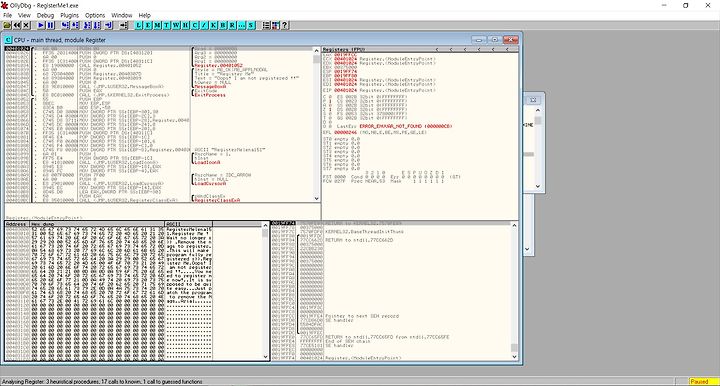Viewport: 720px width, 386px height.
Task: Show Source window with S icon
Action: 251,25
